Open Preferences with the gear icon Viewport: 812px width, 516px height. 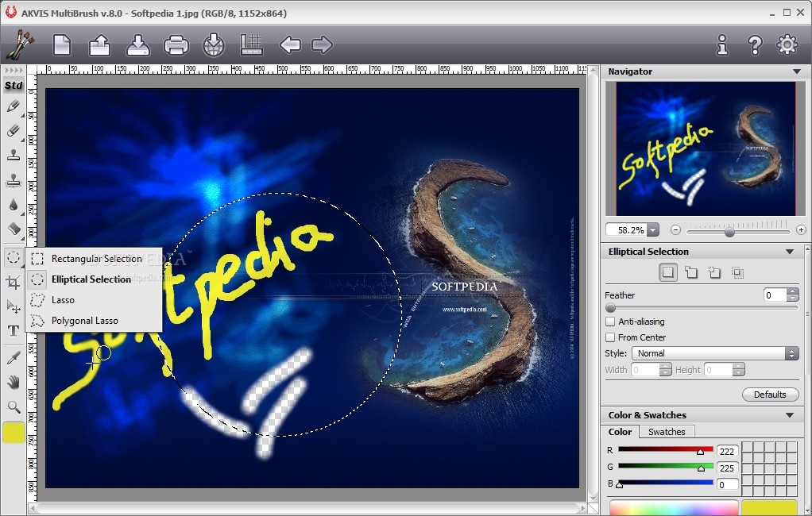[x=787, y=44]
